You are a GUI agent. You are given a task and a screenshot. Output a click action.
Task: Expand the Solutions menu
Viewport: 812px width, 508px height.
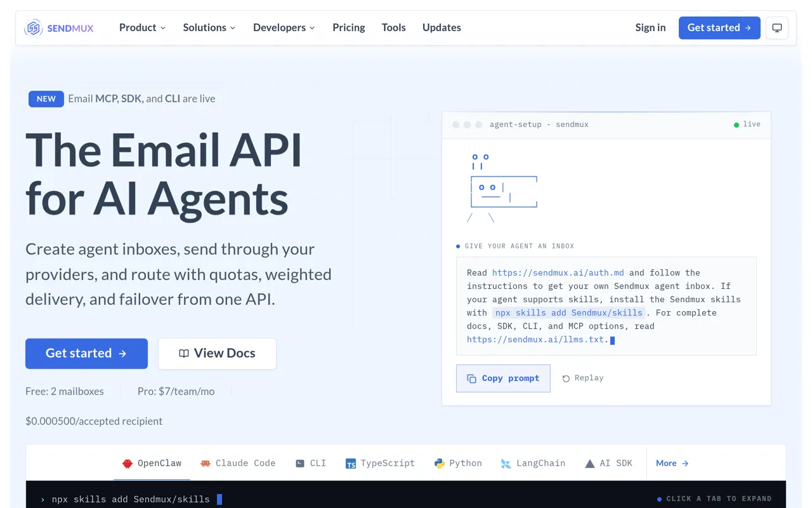coord(209,28)
